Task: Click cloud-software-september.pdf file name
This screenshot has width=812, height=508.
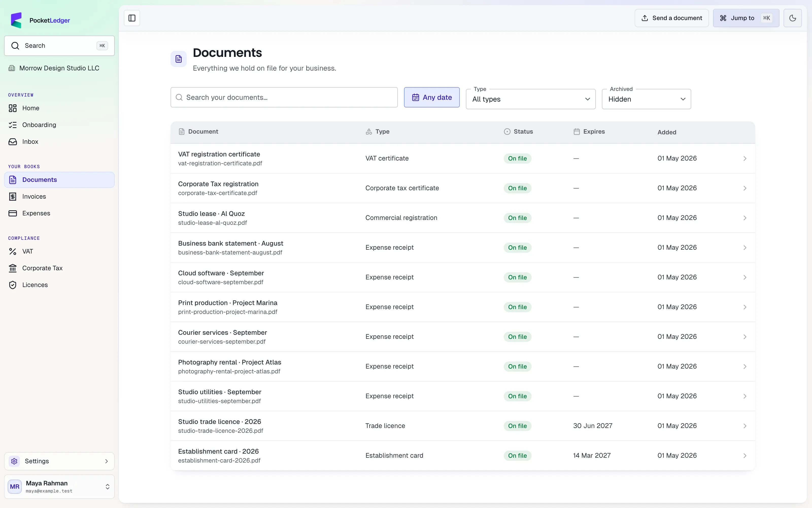Action: 221,282
